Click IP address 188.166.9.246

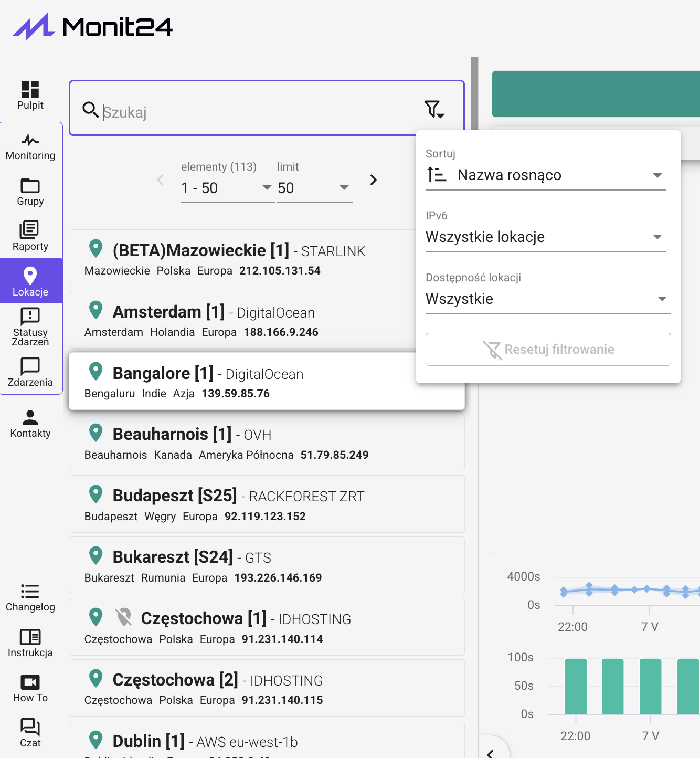tap(281, 332)
